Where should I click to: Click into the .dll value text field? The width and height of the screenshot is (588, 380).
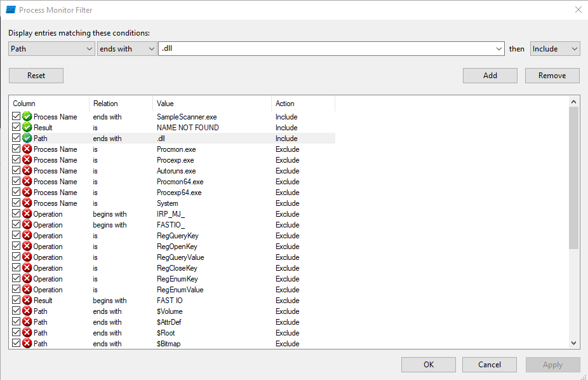327,49
